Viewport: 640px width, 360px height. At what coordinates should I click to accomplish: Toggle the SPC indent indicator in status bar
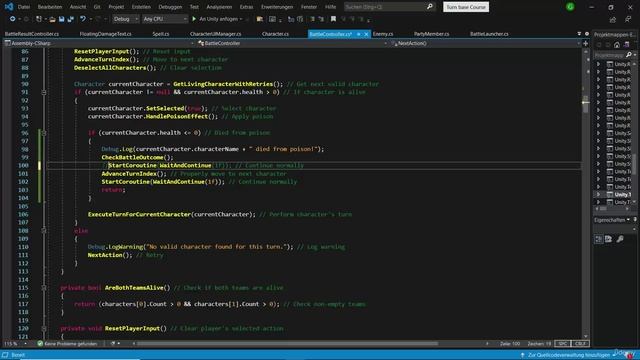point(563,344)
